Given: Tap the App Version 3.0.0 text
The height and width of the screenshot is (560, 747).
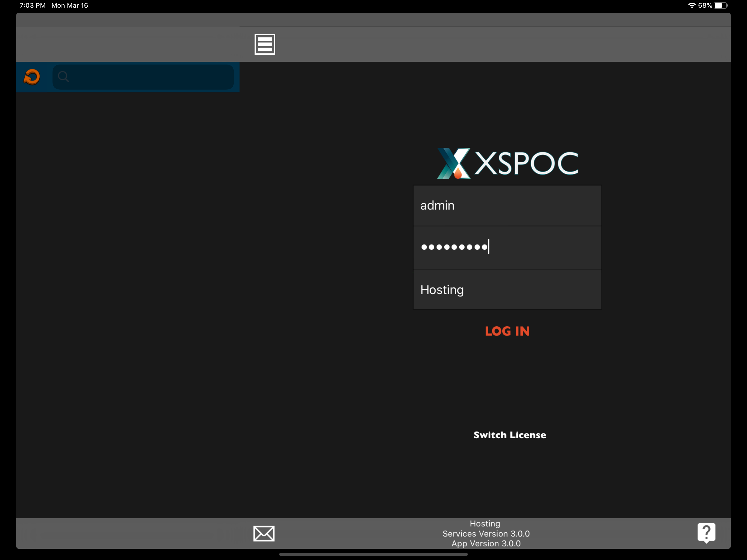Looking at the screenshot, I should 486,543.
